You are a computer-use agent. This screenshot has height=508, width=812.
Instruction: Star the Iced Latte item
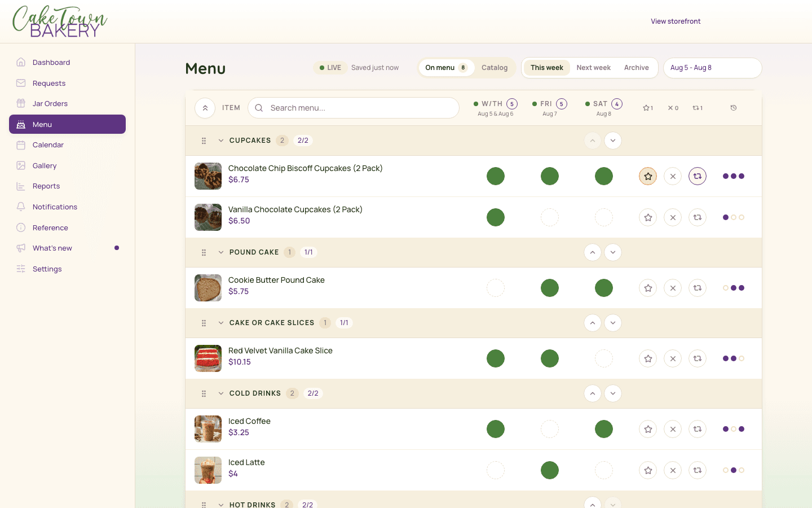(x=648, y=470)
